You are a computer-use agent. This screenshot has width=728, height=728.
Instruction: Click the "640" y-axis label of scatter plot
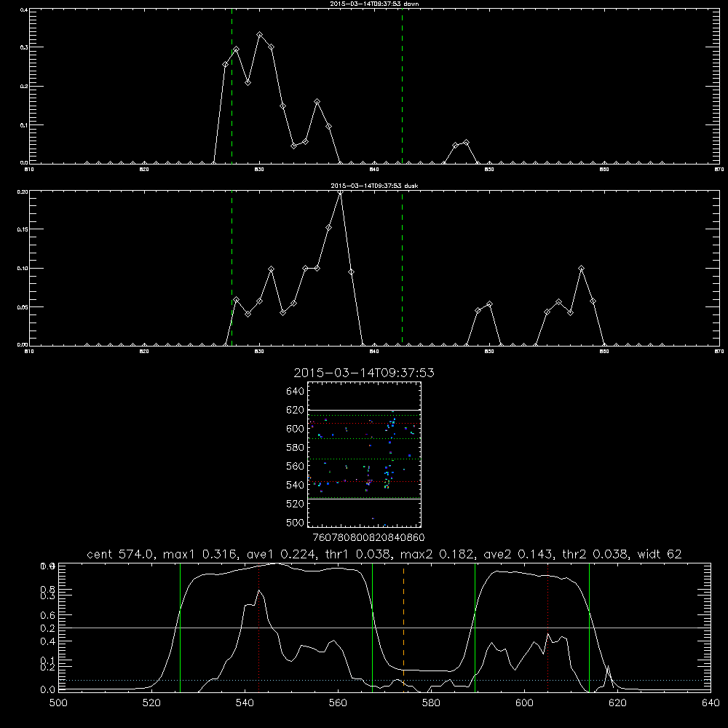pos(296,392)
